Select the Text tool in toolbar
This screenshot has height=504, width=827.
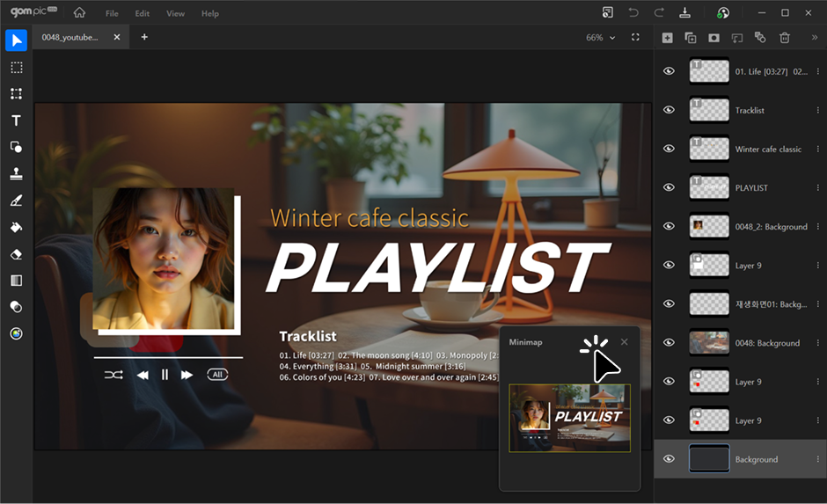click(x=16, y=121)
